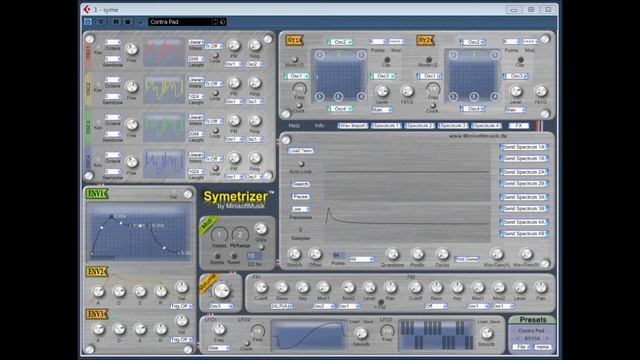Toggle XY1 Mode1/2 switch
Viewport: 640px width, 360px height.
pos(295,60)
